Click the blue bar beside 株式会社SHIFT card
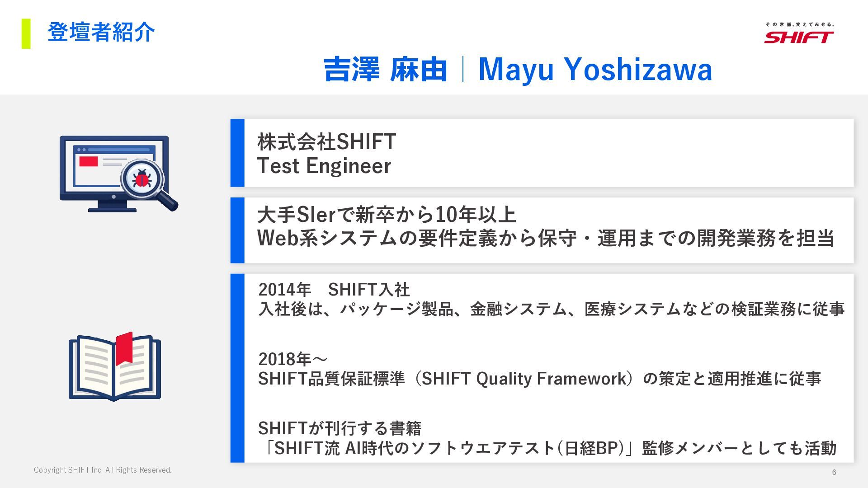The height and width of the screenshot is (488, 868). [237, 153]
